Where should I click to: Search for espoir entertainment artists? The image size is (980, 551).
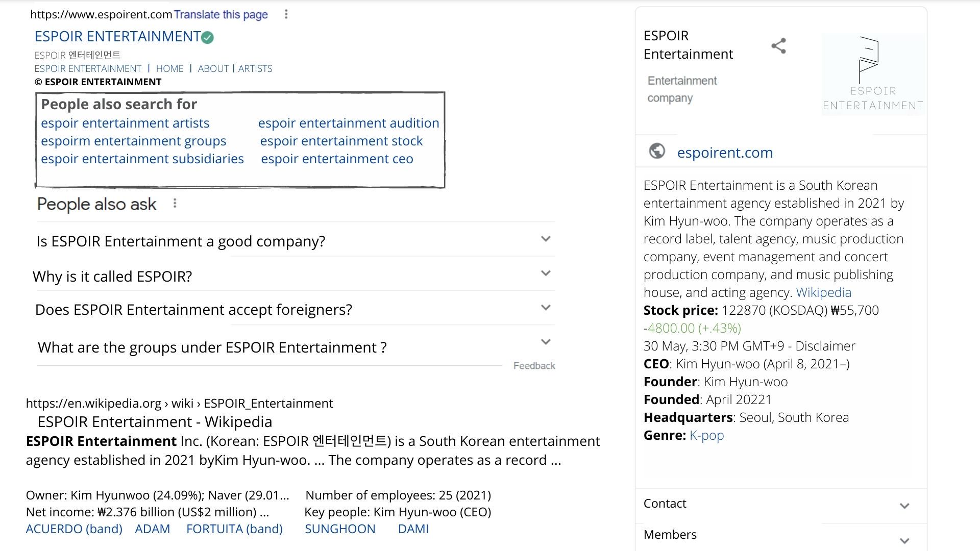point(125,123)
